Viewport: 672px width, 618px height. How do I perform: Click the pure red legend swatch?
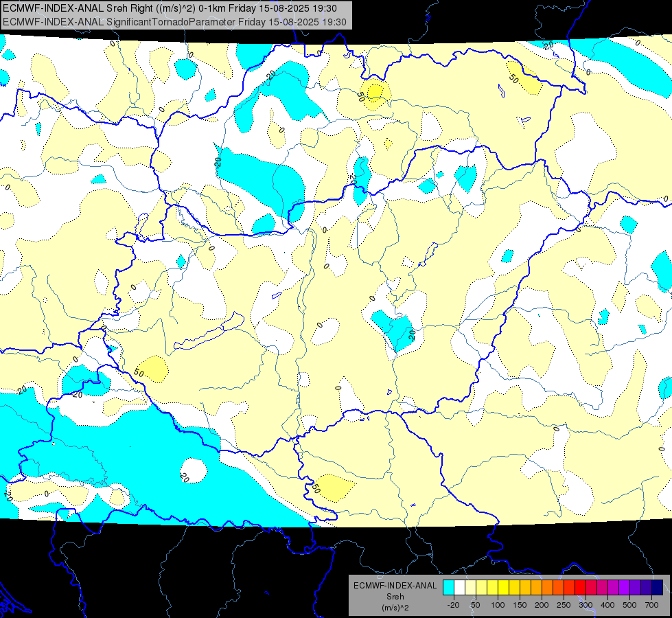580,587
